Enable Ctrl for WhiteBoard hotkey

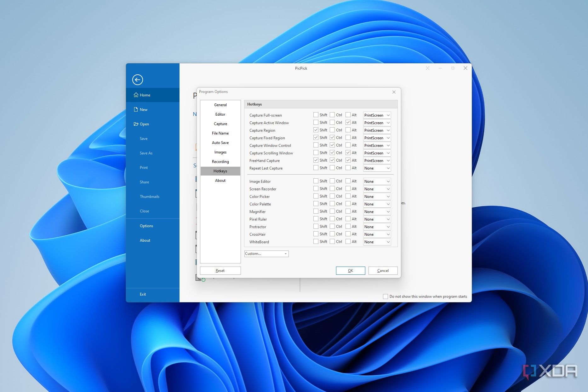332,242
